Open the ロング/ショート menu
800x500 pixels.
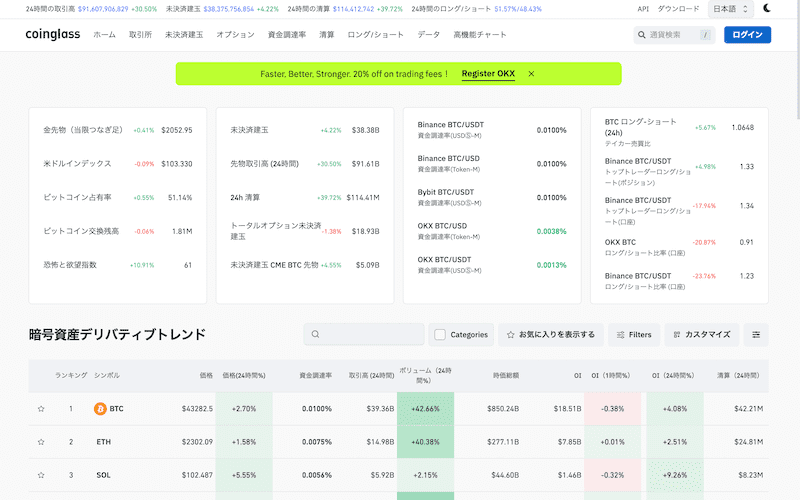pyautogui.click(x=376, y=35)
